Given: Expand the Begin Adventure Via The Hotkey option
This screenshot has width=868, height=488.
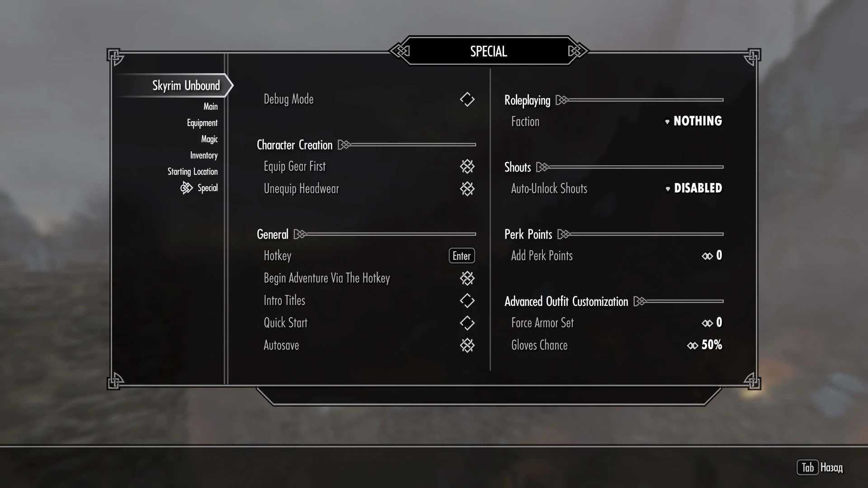Looking at the screenshot, I should click(467, 278).
